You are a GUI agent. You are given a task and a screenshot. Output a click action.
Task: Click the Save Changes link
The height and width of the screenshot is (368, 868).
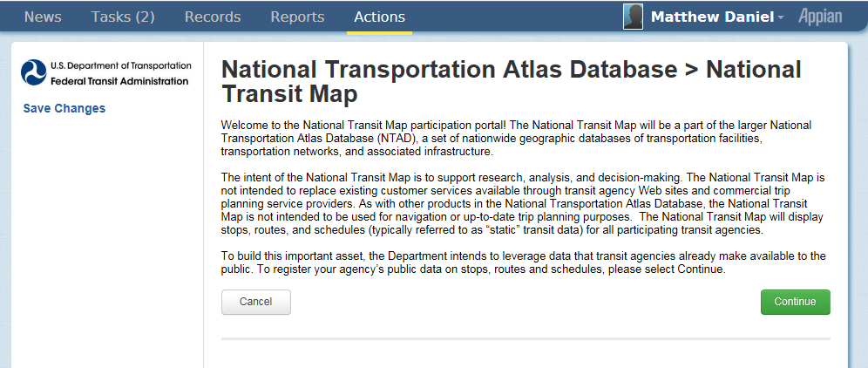tap(64, 108)
